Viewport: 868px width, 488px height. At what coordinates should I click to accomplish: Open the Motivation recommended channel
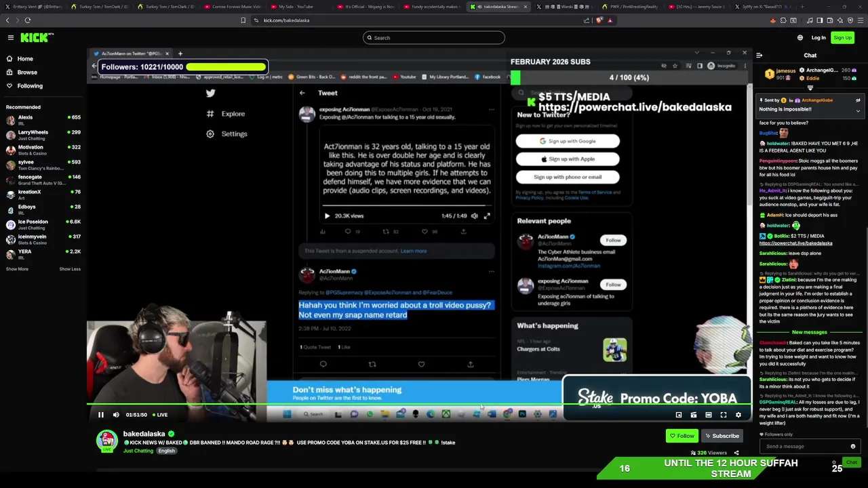(43, 150)
